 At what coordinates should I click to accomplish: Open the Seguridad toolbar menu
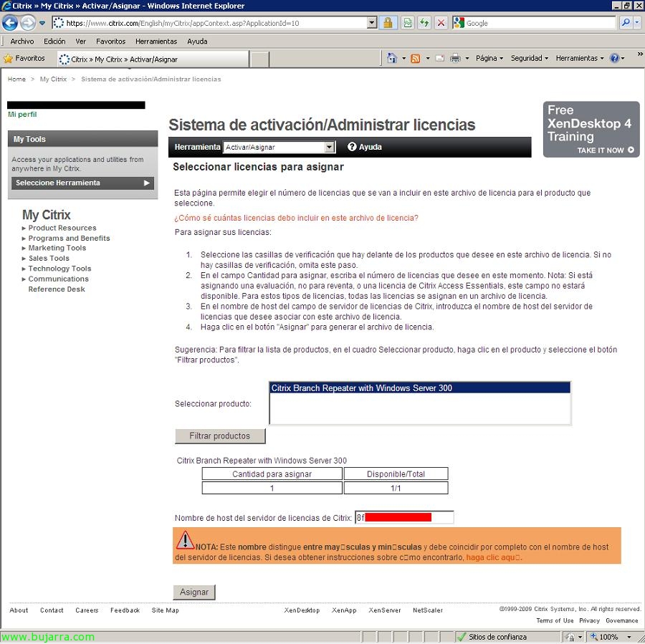[x=530, y=59]
